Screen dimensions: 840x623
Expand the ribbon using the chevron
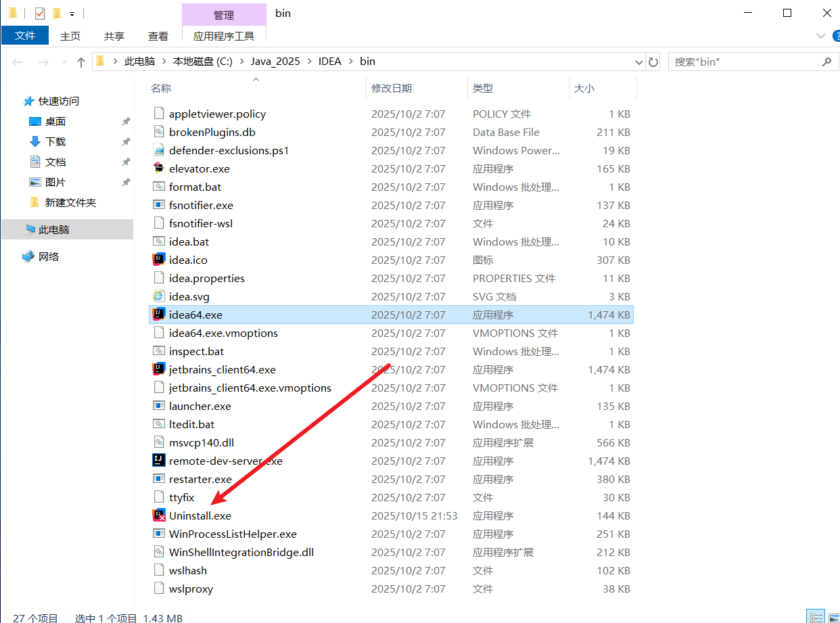821,36
